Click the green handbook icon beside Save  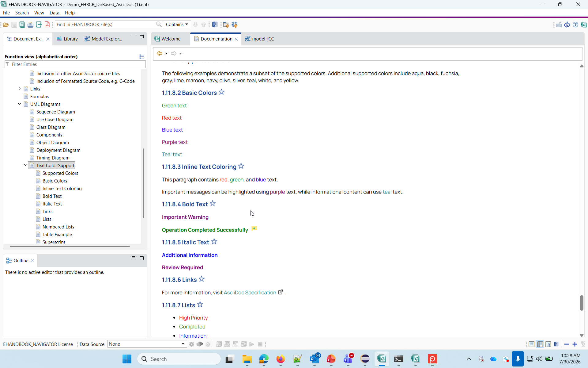(22, 25)
